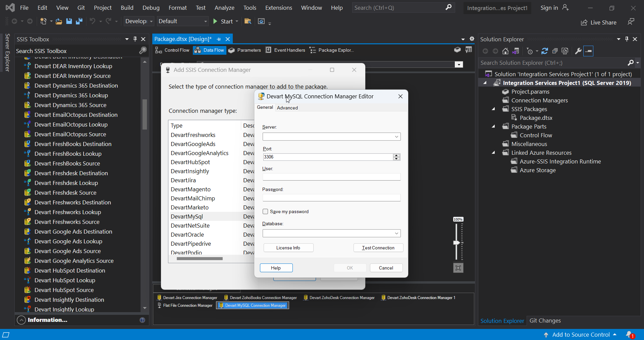Image resolution: width=644 pixels, height=340 pixels.
Task: Click Cancel in MySQL Connection Manager Editor
Action: (x=386, y=268)
